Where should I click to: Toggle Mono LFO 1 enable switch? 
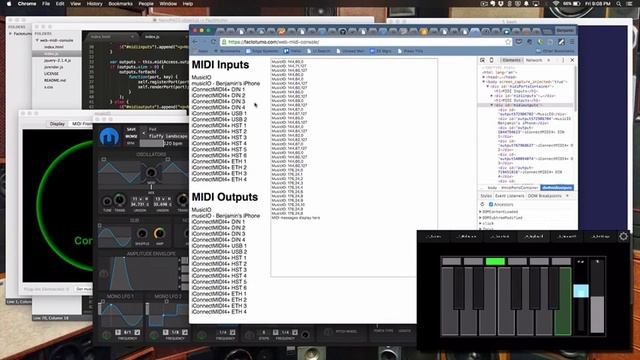[x=102, y=301]
